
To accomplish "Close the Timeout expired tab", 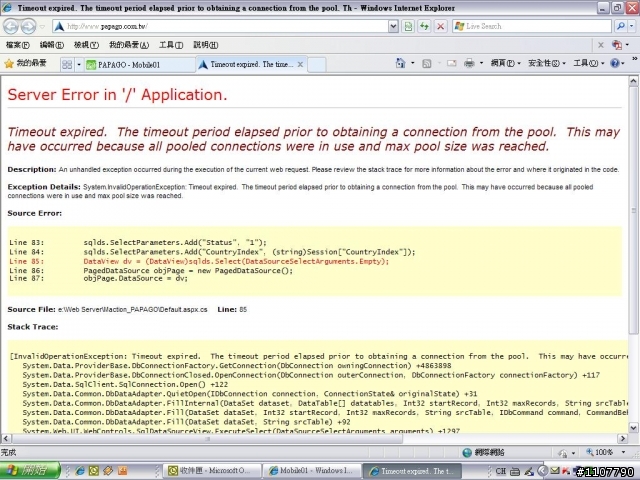I will tap(300, 64).
